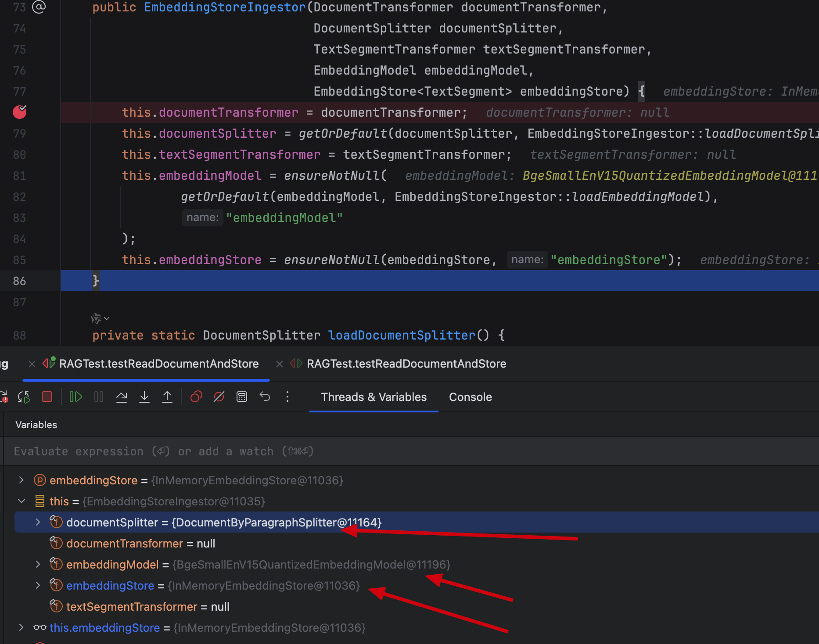Image resolution: width=819 pixels, height=644 pixels.
Task: Select the this.embeddingStore watch row
Action: coord(417,628)
